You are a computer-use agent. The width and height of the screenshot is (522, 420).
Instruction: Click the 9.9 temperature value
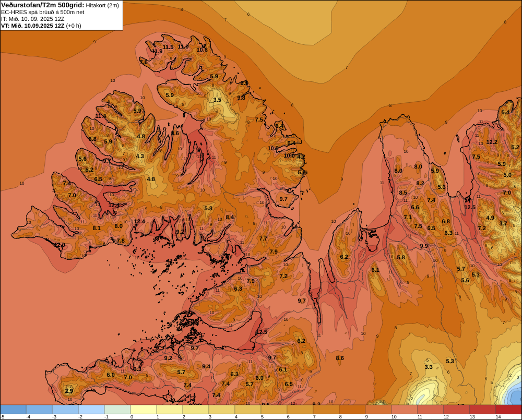pos(424,246)
